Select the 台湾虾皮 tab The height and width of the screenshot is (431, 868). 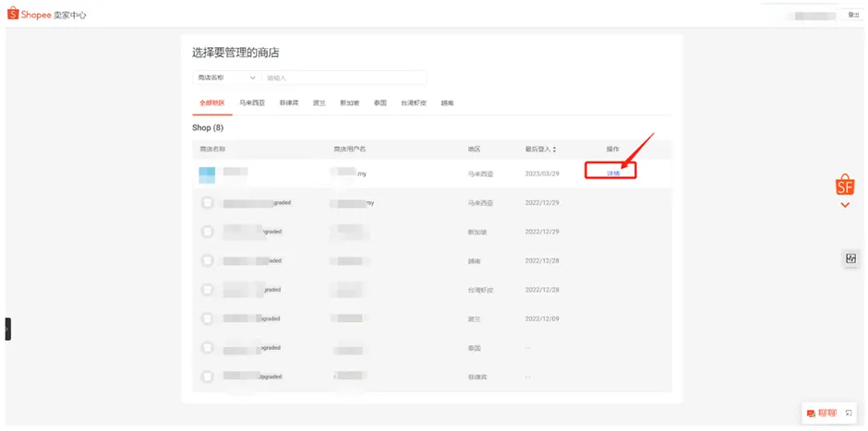click(414, 103)
